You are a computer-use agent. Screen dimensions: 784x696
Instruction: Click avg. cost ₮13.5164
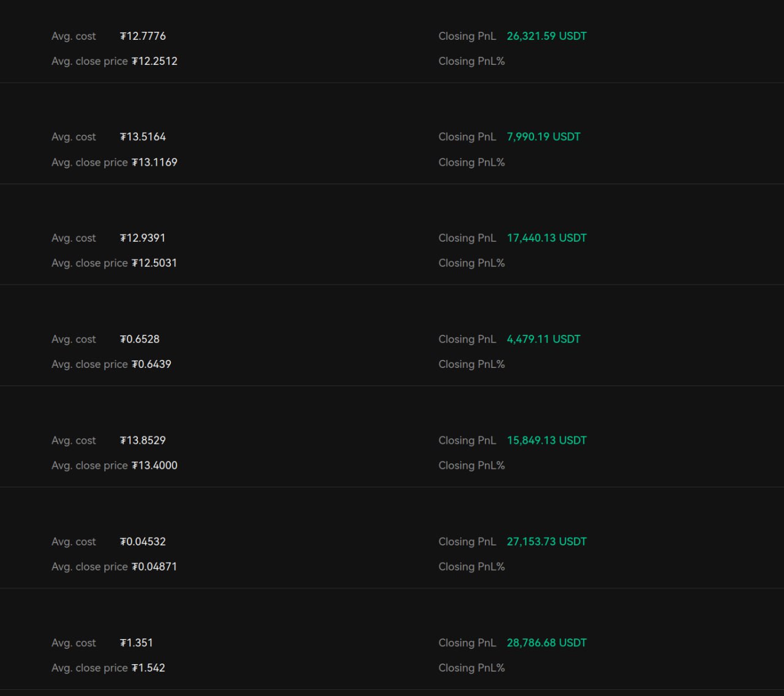click(143, 137)
